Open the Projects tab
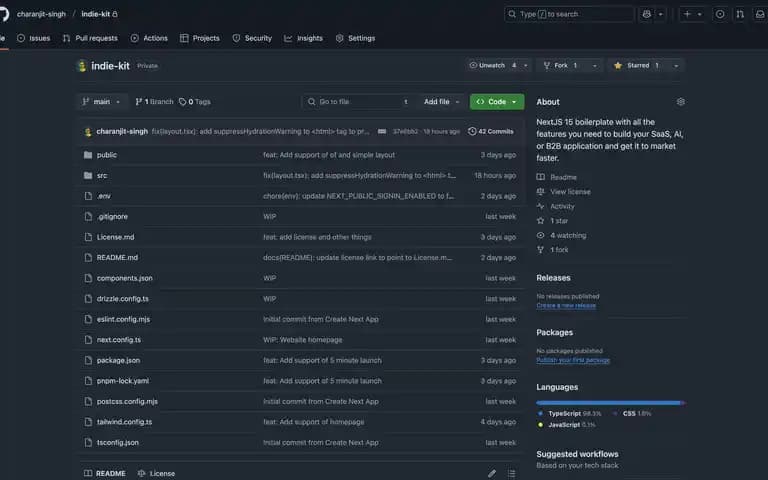 [x=199, y=38]
